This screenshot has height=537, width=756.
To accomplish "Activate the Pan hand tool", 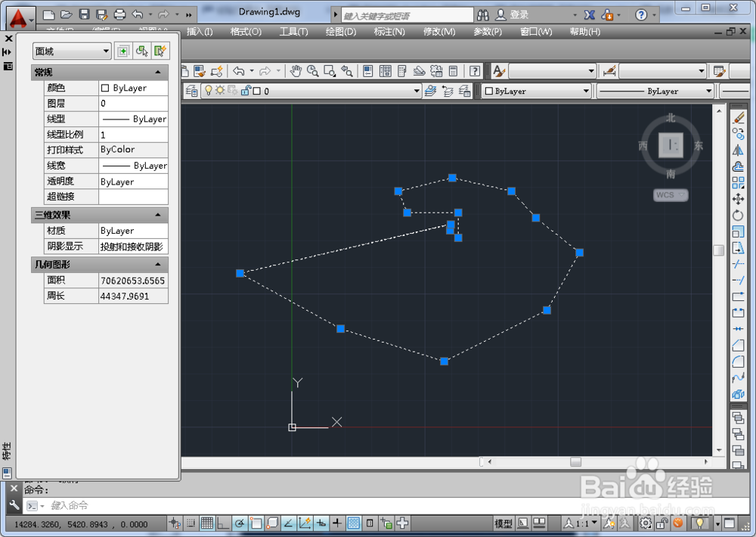I will point(296,71).
